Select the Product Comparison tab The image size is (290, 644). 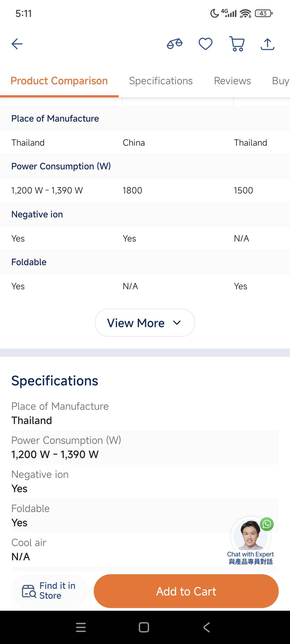[59, 81]
